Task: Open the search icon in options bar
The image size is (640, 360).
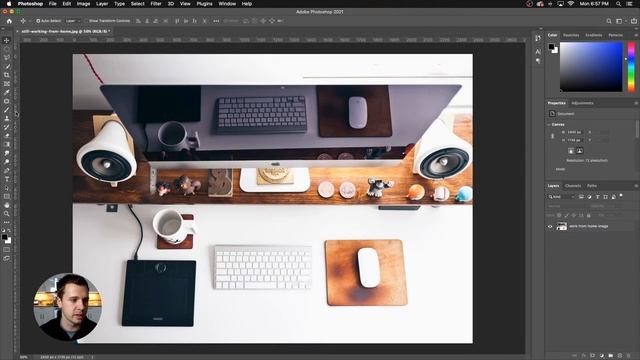Action: pos(609,21)
